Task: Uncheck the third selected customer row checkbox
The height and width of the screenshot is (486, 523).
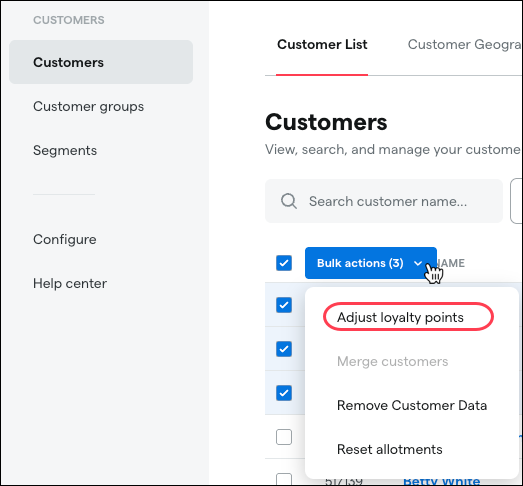Action: tap(284, 393)
